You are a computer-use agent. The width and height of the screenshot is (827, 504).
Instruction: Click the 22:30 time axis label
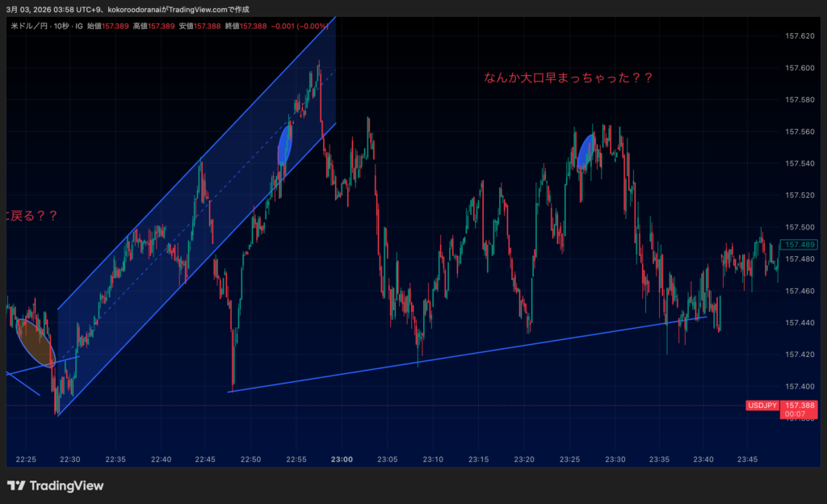[x=69, y=460]
